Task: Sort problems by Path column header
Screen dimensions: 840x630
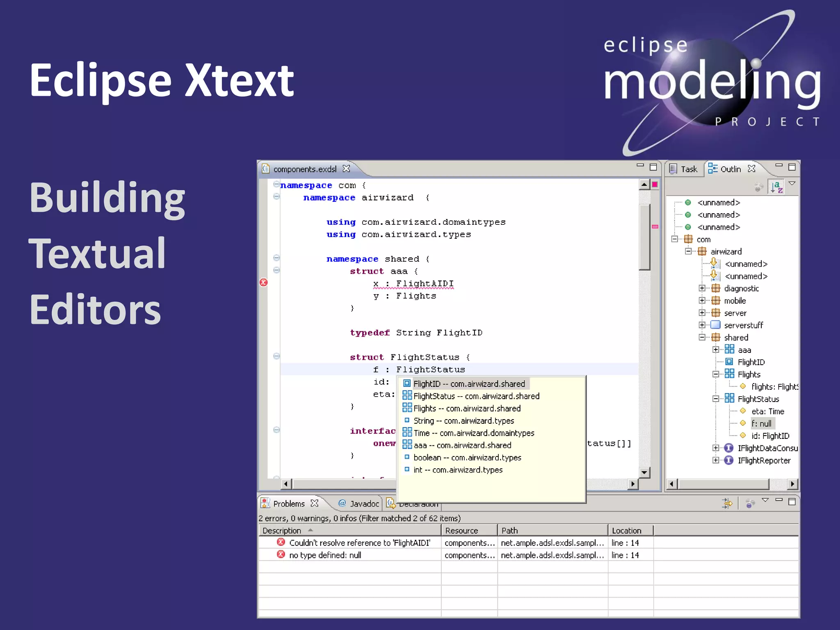Action: point(552,530)
